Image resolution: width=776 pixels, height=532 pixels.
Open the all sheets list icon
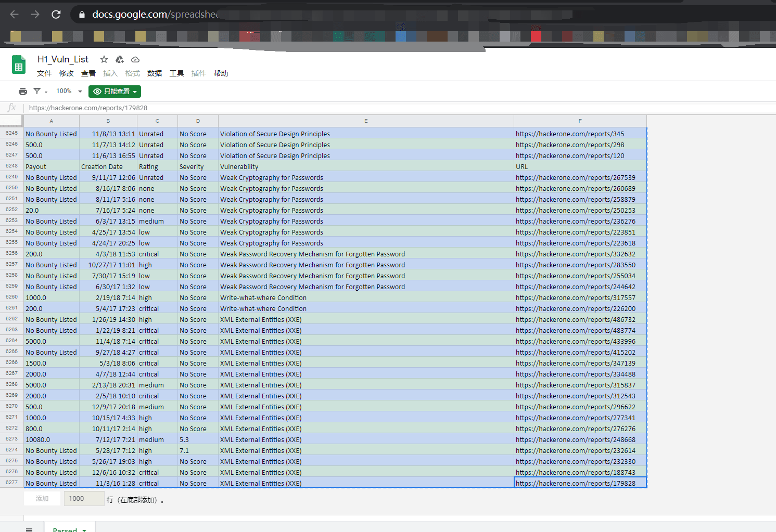point(29,529)
